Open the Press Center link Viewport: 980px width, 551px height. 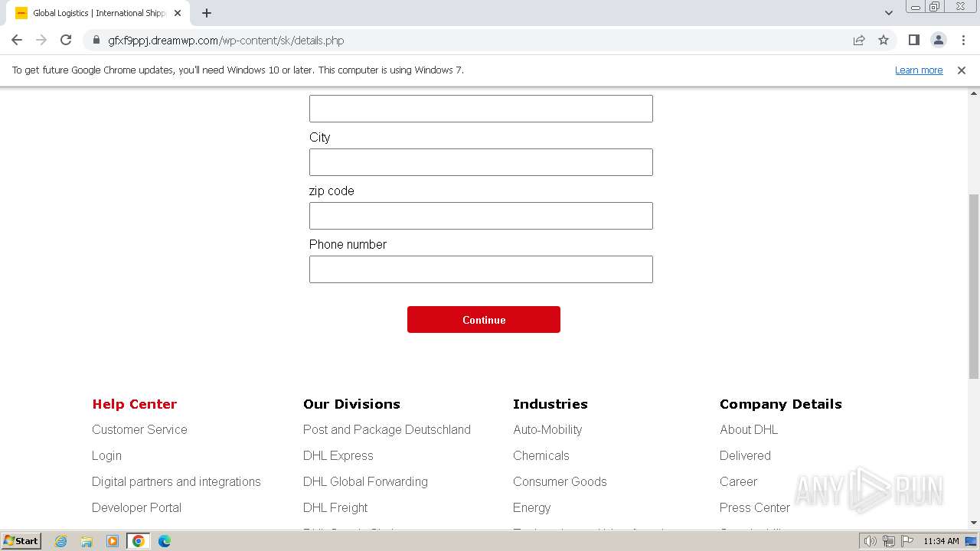755,508
